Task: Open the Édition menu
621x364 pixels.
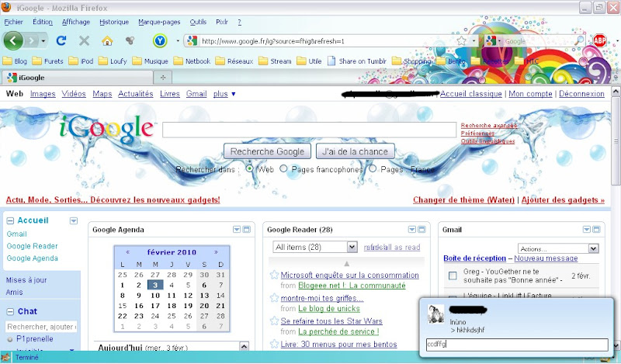Action: 43,23
